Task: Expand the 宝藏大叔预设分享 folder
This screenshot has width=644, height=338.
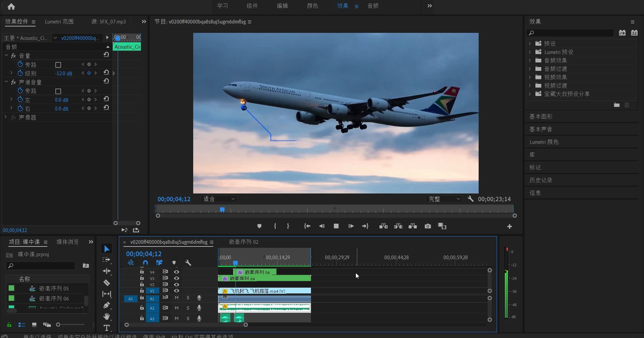Action: [530, 94]
